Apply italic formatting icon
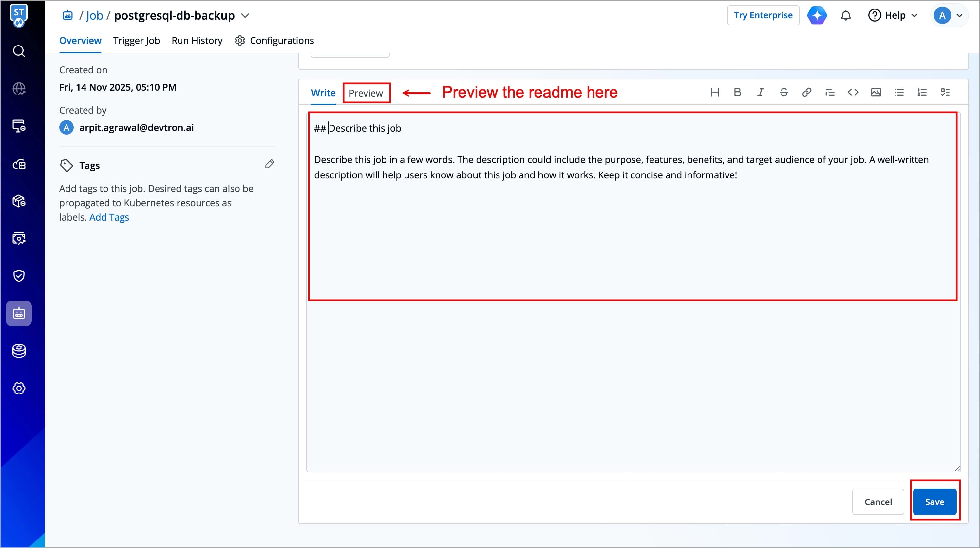This screenshot has width=980, height=548. 760,92
